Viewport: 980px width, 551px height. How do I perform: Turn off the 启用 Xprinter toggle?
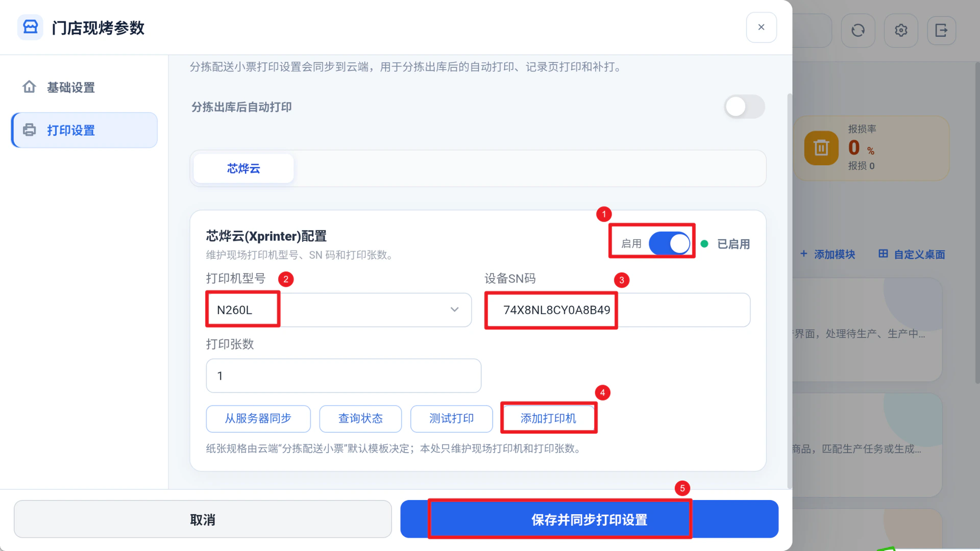(x=670, y=243)
